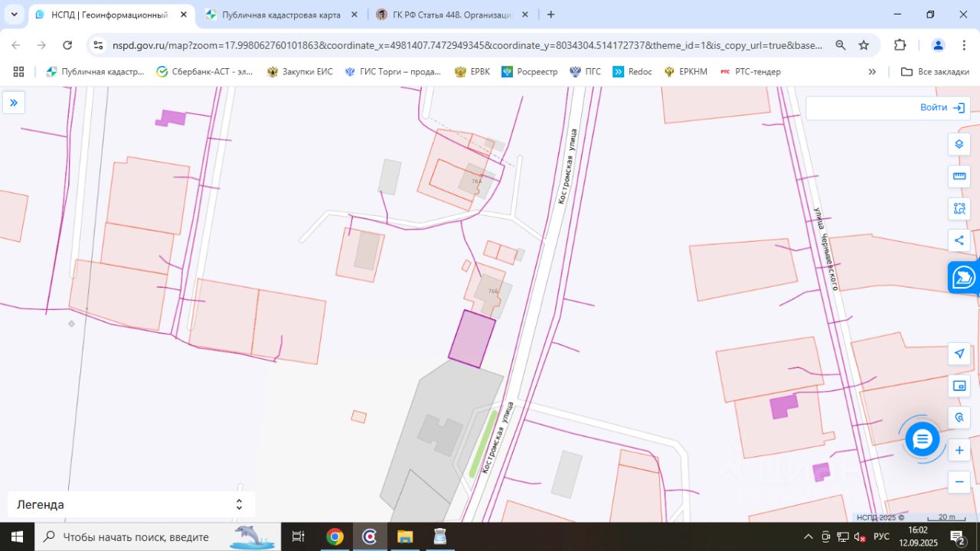
Task: Open Публичная кадастр... bookmark
Action: coord(95,71)
